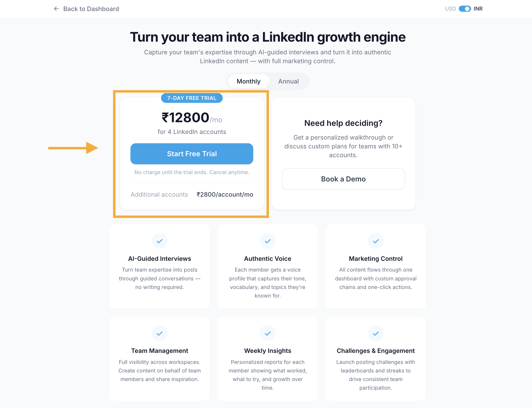
Task: Click the ₹2800/account/mo additional accounts price
Action: coord(225,194)
